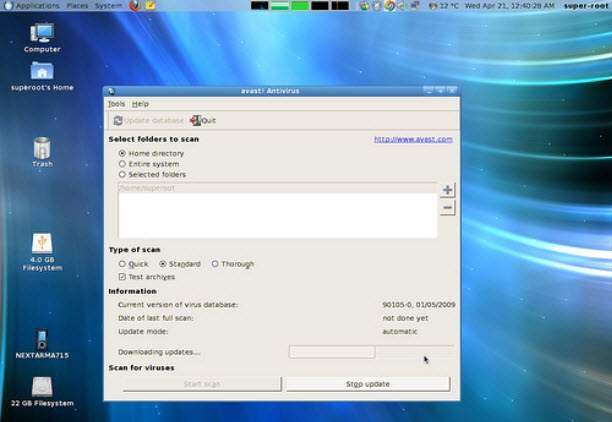The height and width of the screenshot is (422, 612).
Task: Click the super-root user label
Action: click(585, 5)
